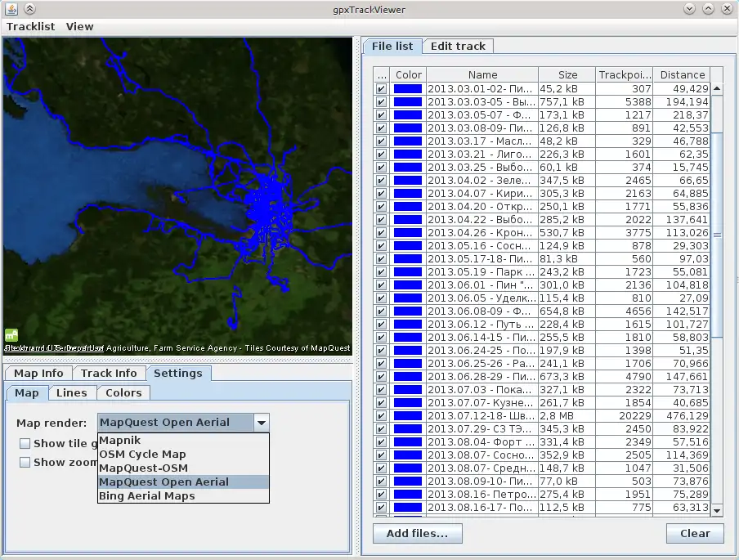This screenshot has width=739, height=560.
Task: Uncheck track 2013.03.17 checkbox
Action: point(381,141)
